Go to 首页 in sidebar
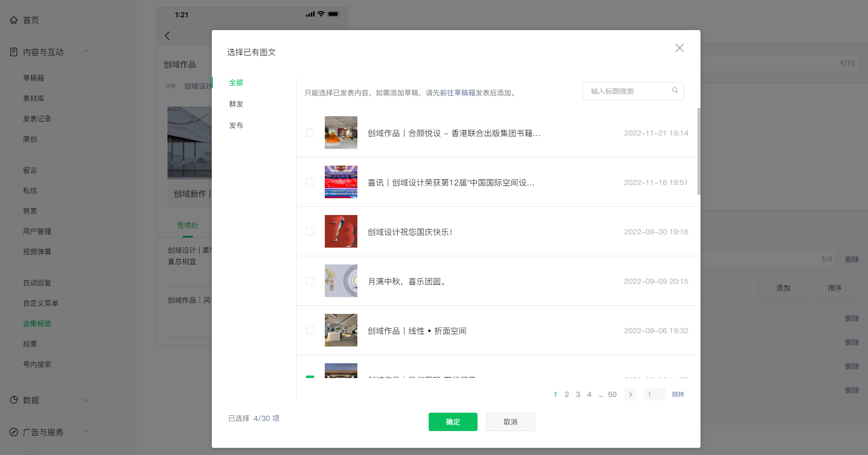The height and width of the screenshot is (455, 868). (31, 20)
